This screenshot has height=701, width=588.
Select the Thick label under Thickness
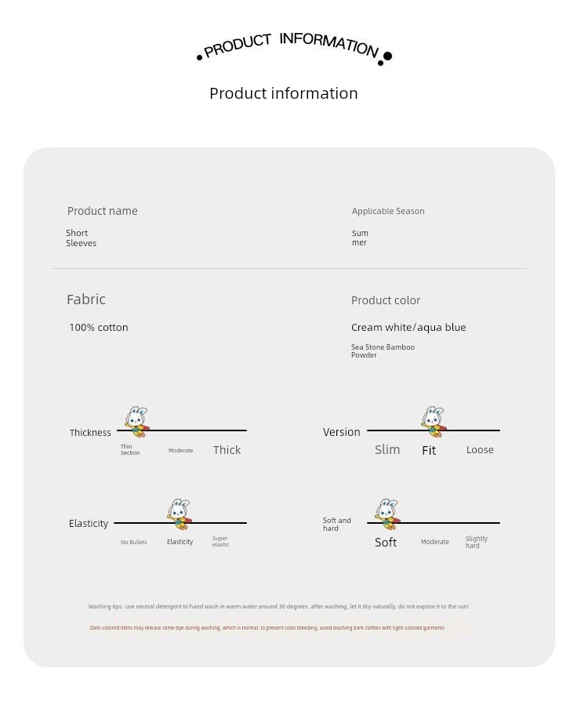(x=227, y=450)
